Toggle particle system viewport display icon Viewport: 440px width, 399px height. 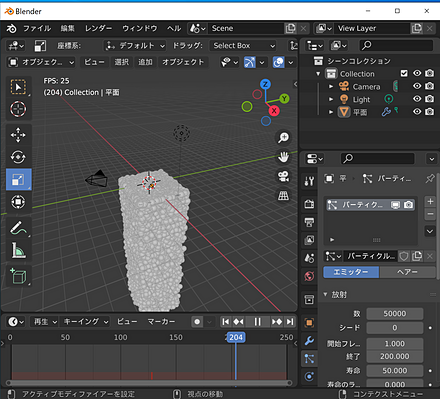click(x=395, y=205)
